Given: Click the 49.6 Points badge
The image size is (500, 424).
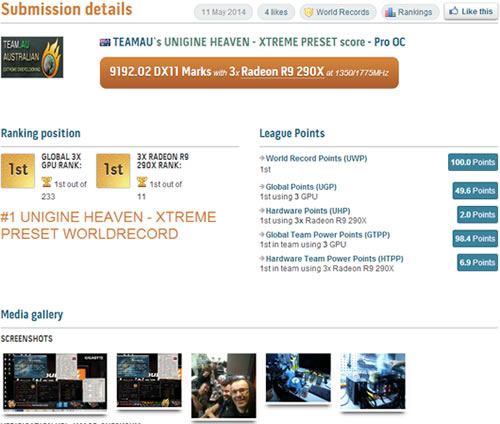Looking at the screenshot, I should [475, 191].
